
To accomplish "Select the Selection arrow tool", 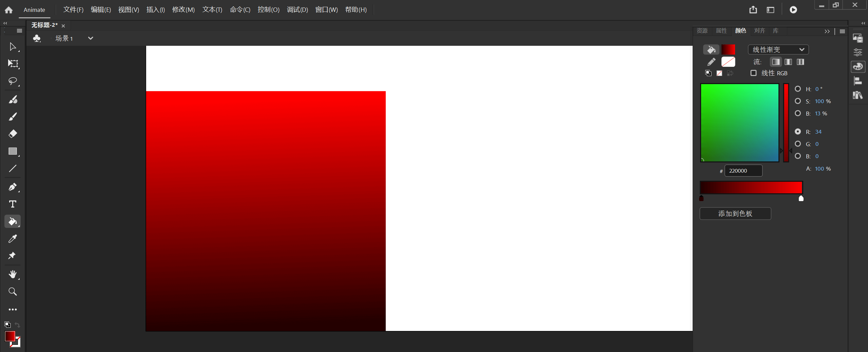I will (13, 46).
